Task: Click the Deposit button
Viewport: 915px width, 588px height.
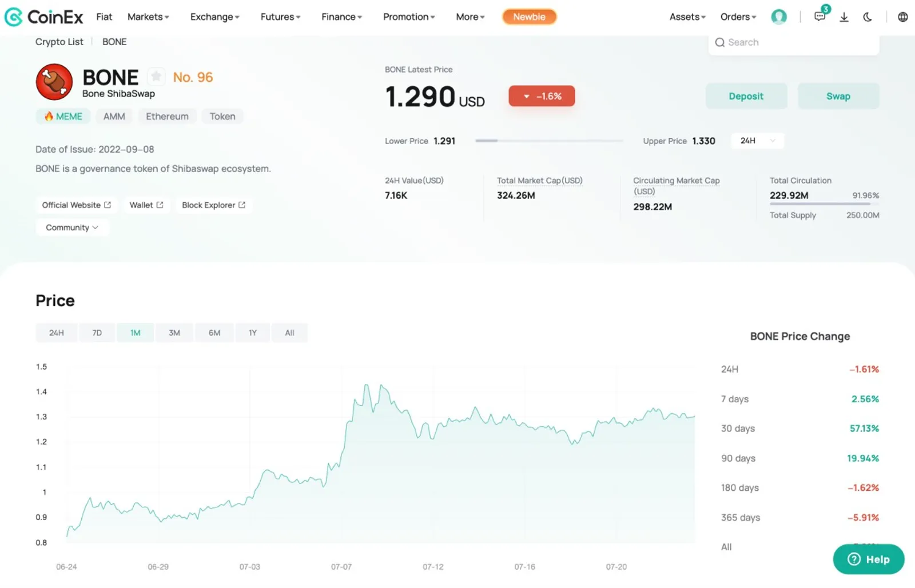Action: click(746, 96)
